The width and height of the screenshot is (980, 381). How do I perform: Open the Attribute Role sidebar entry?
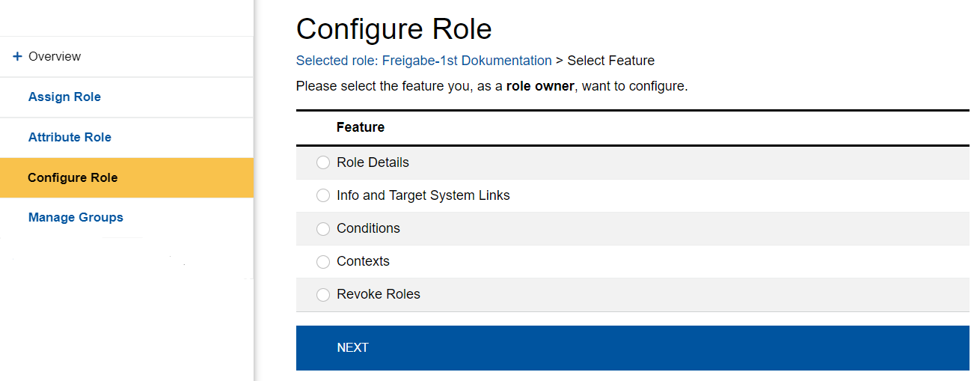[x=70, y=138]
